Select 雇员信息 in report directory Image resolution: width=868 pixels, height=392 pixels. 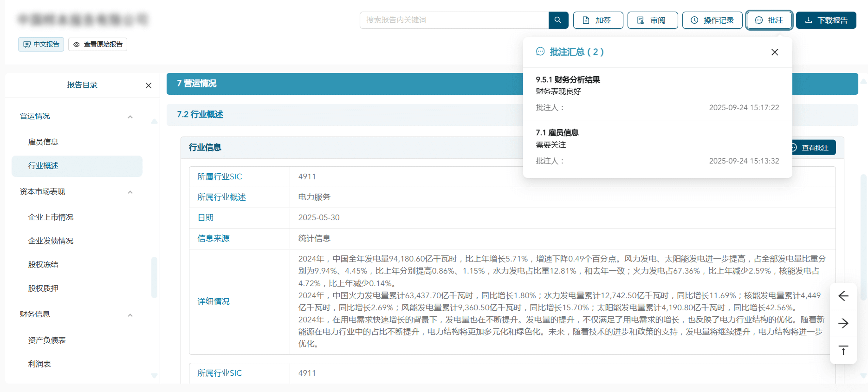click(43, 142)
